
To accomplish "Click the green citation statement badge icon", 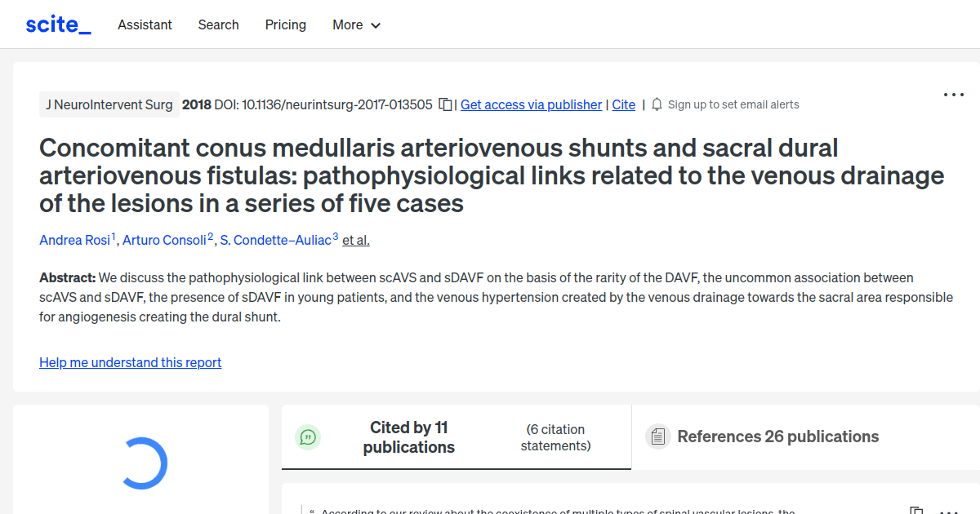I will (308, 437).
